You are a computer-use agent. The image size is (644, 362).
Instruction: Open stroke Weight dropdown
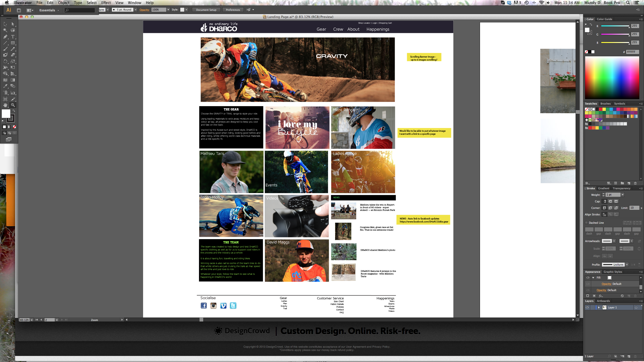point(623,195)
